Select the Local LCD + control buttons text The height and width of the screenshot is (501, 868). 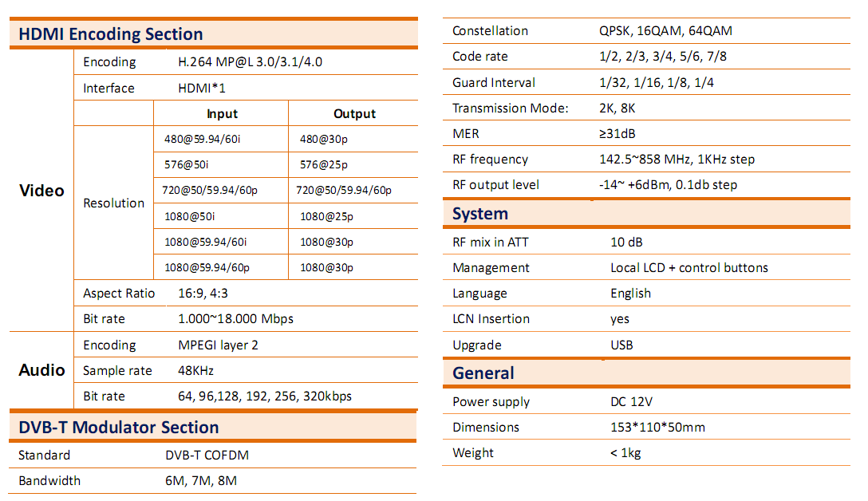(x=689, y=268)
